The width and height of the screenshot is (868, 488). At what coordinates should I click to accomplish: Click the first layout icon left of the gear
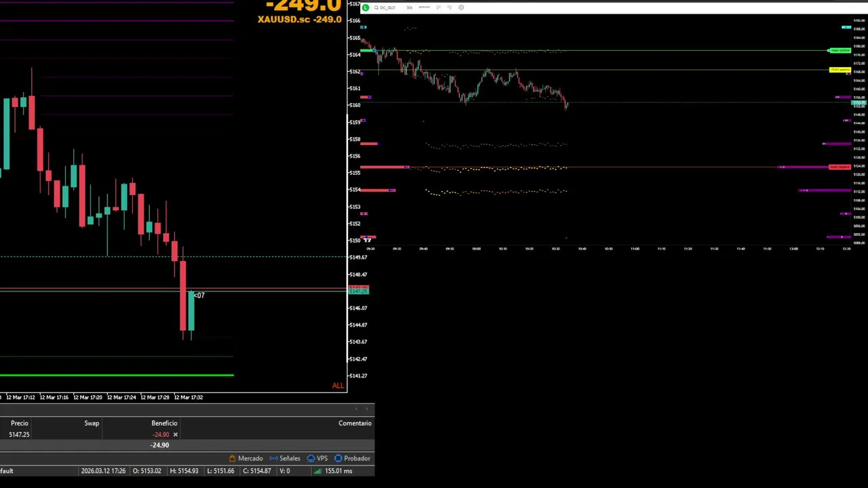coord(438,7)
